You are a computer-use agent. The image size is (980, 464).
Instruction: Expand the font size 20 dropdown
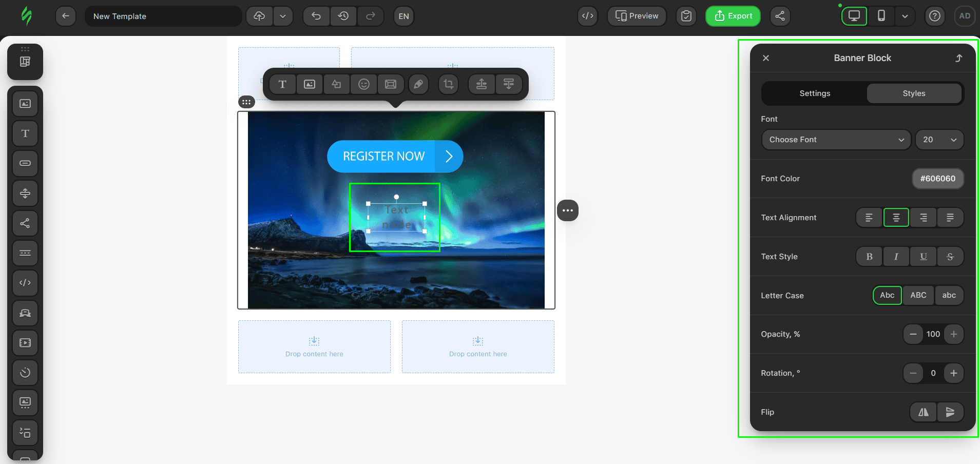[939, 140]
